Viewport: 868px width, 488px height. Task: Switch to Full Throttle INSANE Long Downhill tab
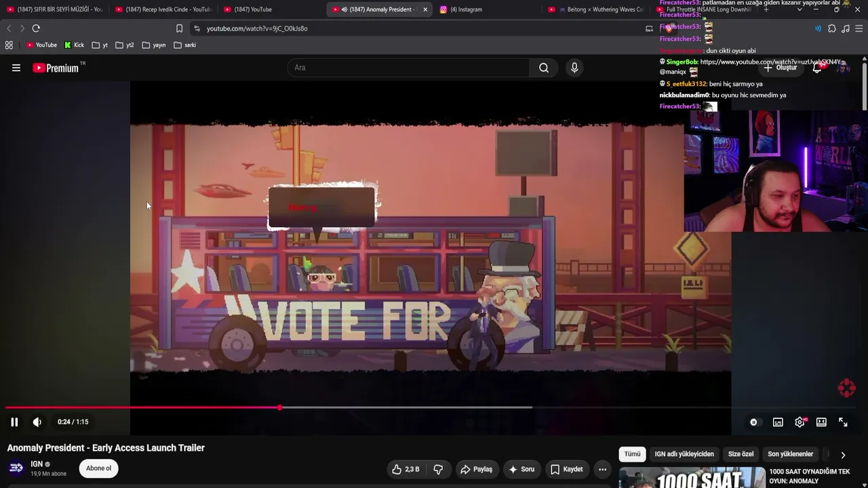[705, 9]
